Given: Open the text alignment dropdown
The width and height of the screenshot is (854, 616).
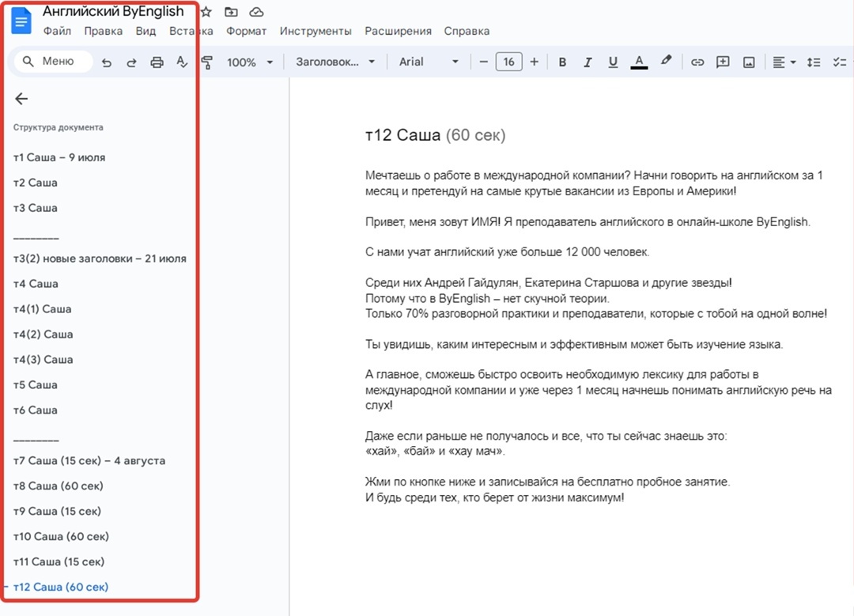Looking at the screenshot, I should click(784, 62).
